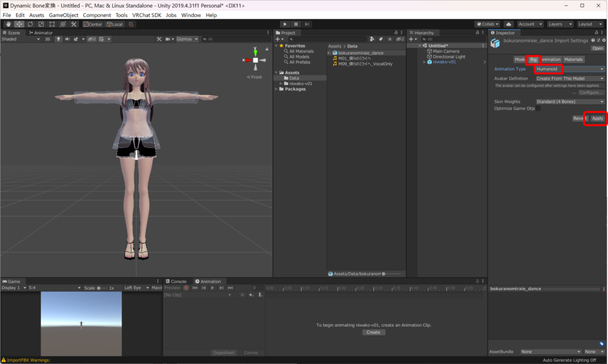608x364 pixels.
Task: Select the Rotate tool
Action: 30,24
